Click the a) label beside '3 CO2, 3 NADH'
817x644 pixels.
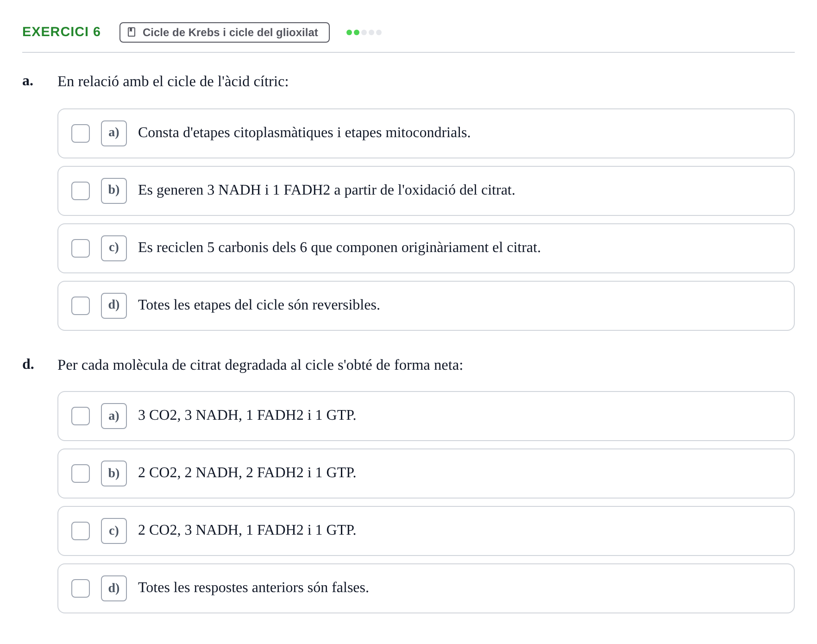click(114, 416)
